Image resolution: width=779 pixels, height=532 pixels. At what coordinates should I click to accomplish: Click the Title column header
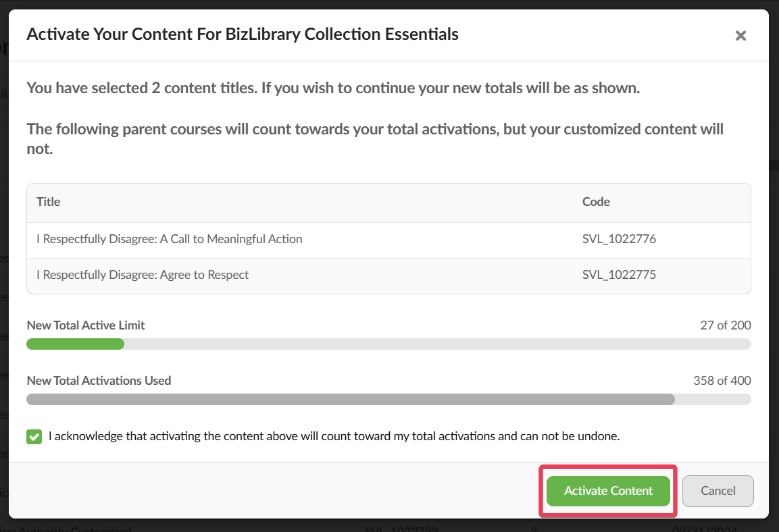tap(49, 202)
